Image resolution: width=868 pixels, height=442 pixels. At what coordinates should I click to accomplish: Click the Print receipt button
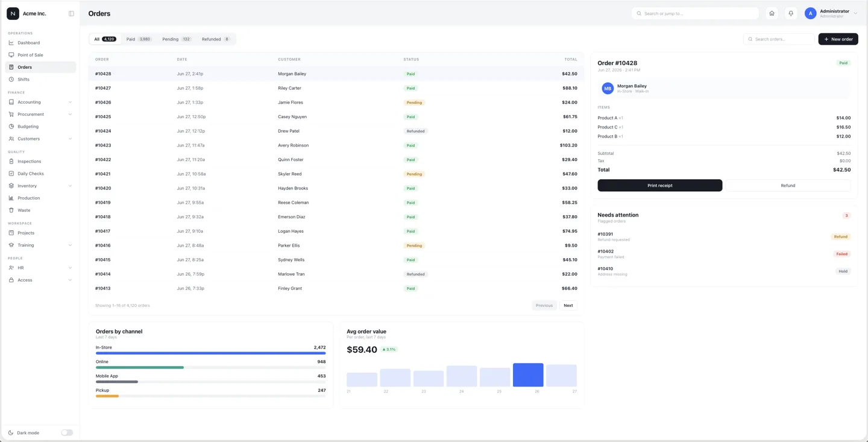click(660, 186)
